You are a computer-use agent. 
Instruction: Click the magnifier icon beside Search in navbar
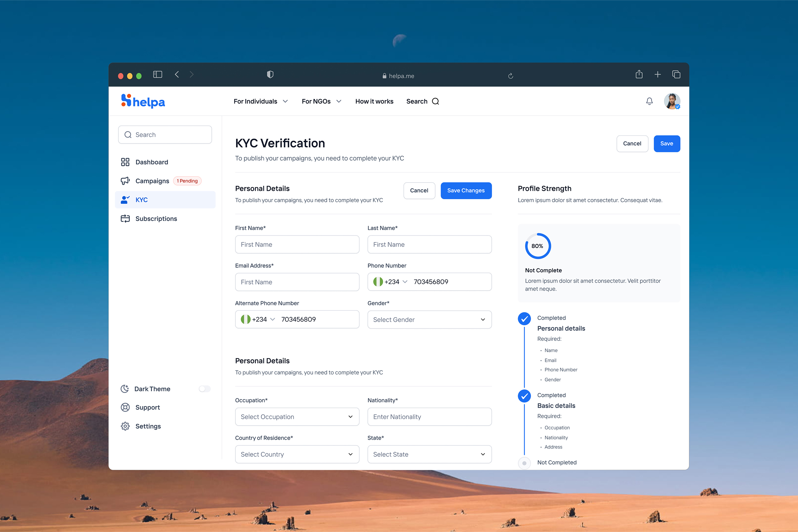click(436, 101)
